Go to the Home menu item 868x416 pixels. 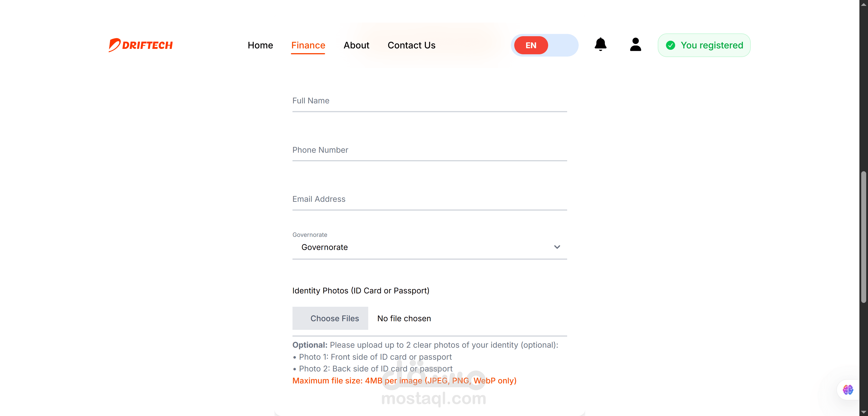click(x=260, y=45)
